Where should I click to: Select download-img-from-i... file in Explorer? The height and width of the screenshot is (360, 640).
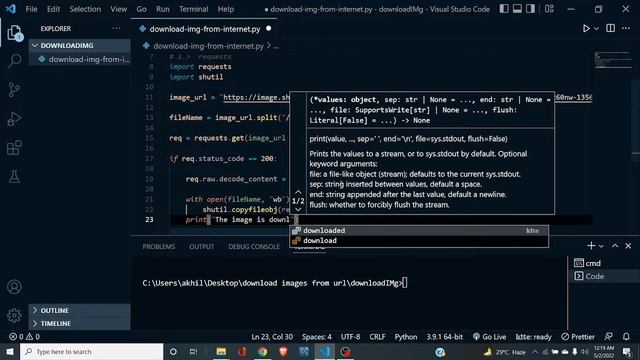[x=80, y=59]
